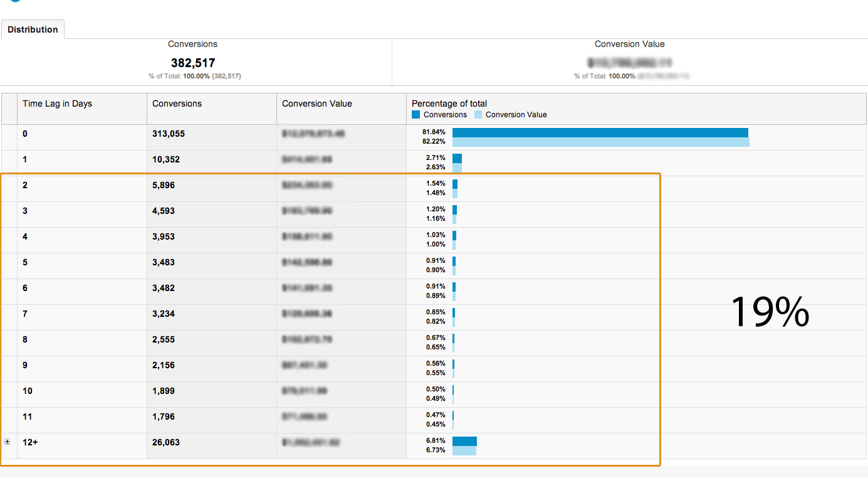Click the Percentage of total header
The image size is (868, 478).
(x=449, y=104)
